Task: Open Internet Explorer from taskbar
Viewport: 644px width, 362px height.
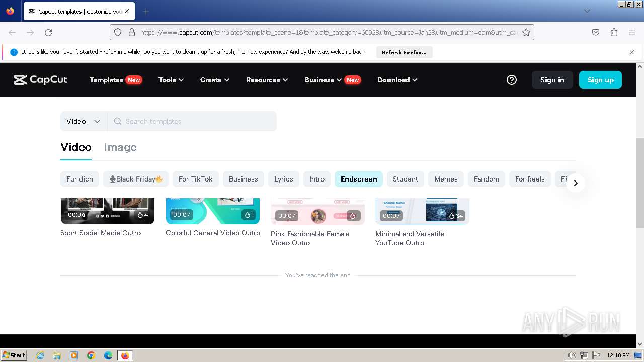Action: pyautogui.click(x=40, y=355)
